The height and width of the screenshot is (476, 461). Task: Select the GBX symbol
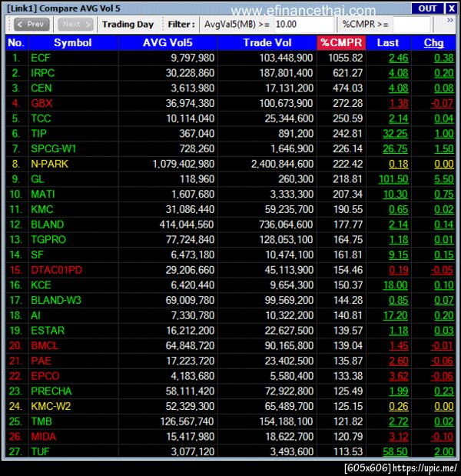41,104
